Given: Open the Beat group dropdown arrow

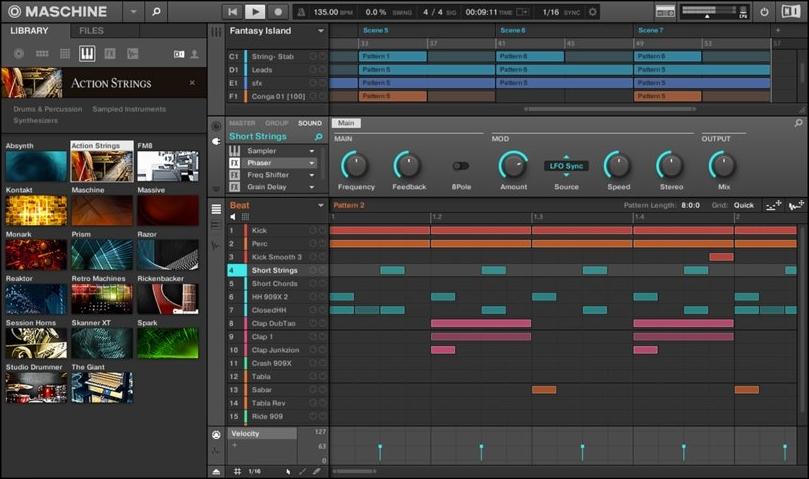Looking at the screenshot, I should coord(321,205).
